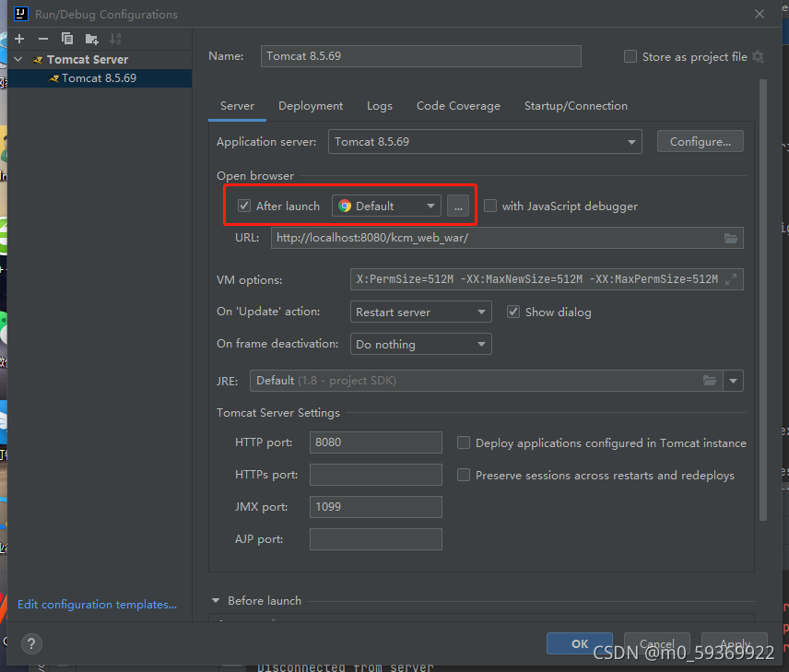The width and height of the screenshot is (789, 672).
Task: Switch to the Logs tab
Action: (380, 106)
